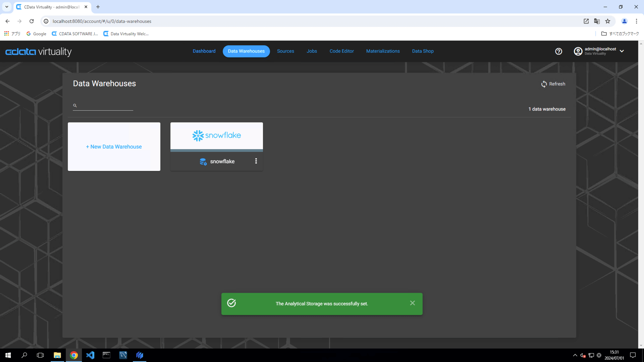Open the Windows Start menu
Image resolution: width=644 pixels, height=362 pixels.
tap(8, 355)
